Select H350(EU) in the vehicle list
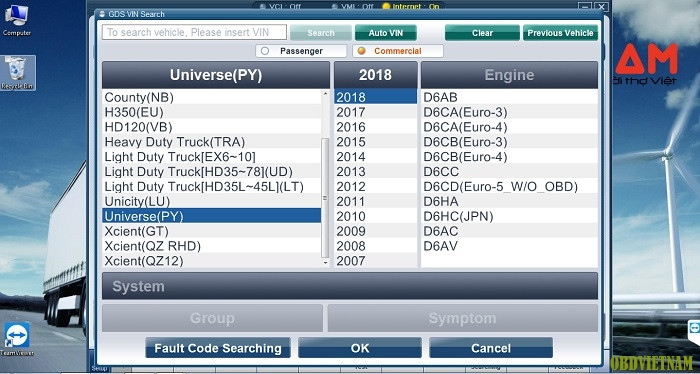This screenshot has width=700, height=374. 212,112
